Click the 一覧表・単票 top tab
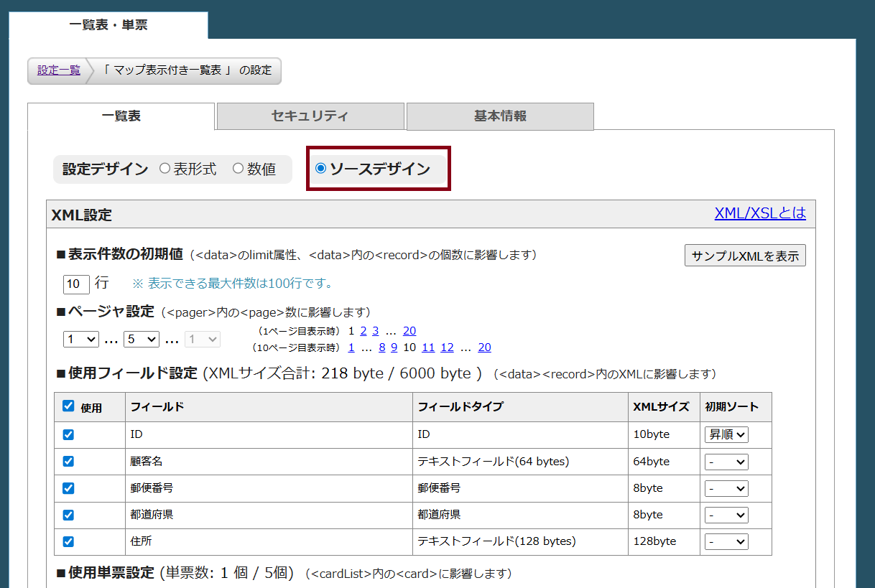The image size is (875, 588). (x=108, y=25)
